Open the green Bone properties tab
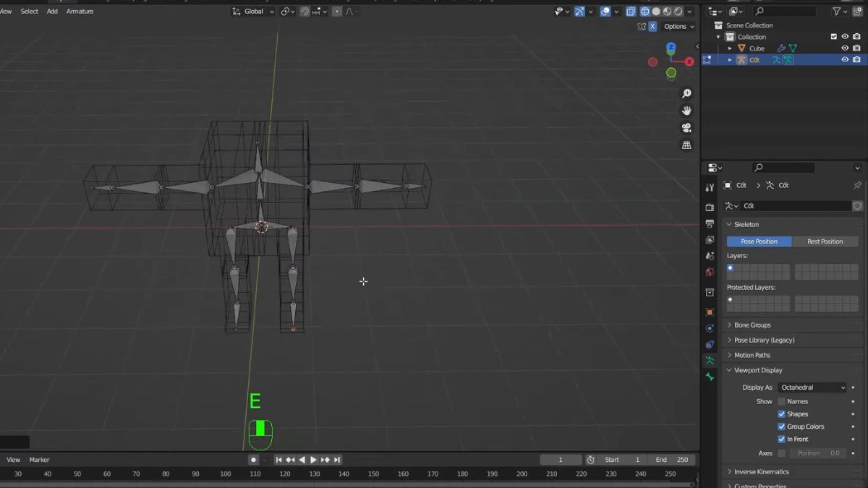The height and width of the screenshot is (488, 868). [710, 377]
